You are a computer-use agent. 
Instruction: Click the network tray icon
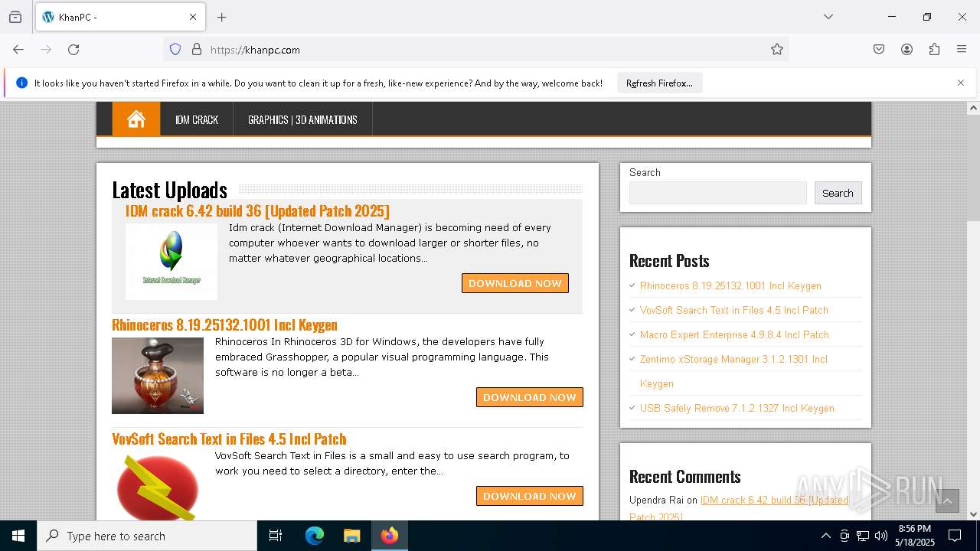point(863,536)
